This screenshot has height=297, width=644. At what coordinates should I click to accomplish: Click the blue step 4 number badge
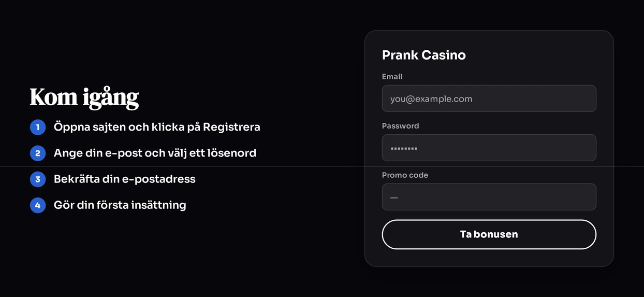point(38,205)
